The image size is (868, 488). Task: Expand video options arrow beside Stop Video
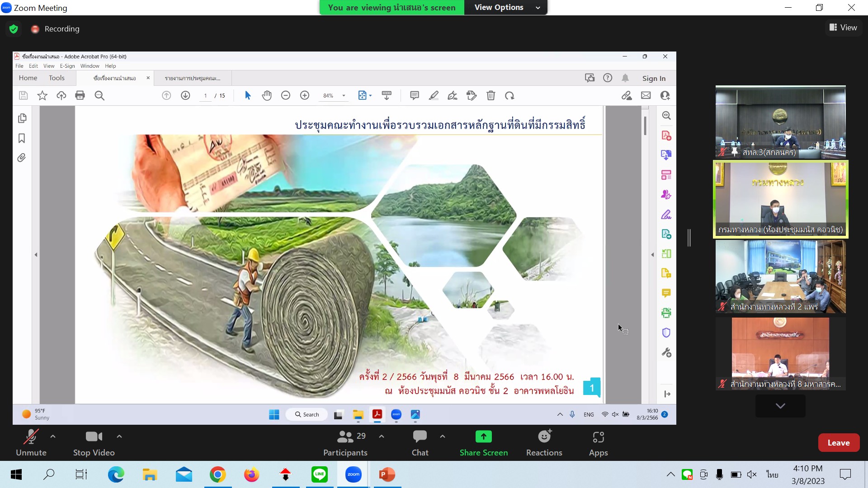119,436
